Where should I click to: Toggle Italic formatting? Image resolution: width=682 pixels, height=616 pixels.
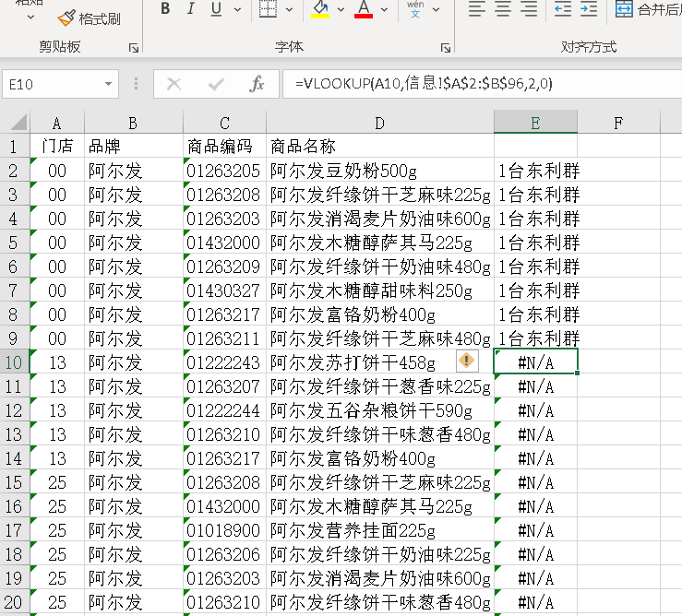pos(190,8)
